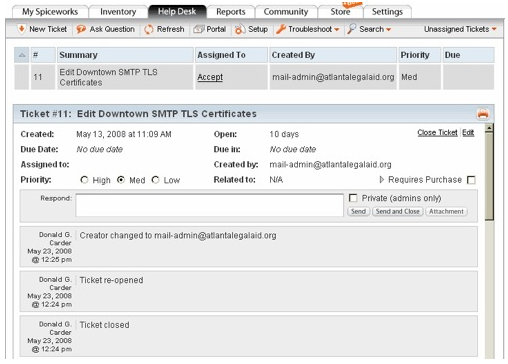Click the Ask Question speech bubble icon

pyautogui.click(x=81, y=29)
